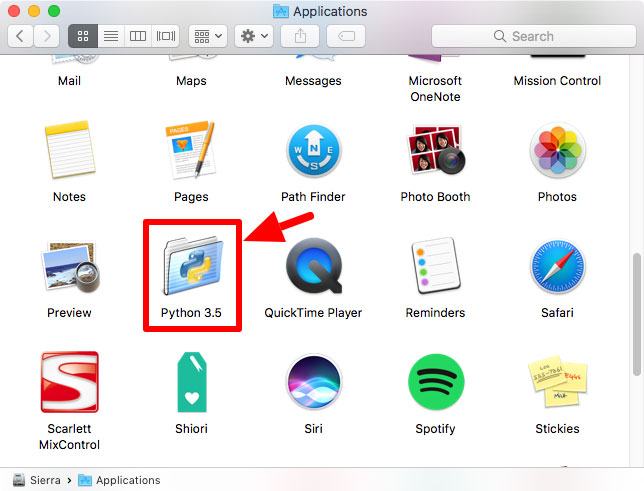Viewport: 644px width, 491px height.
Task: Click the Applications title folder icon
Action: pyautogui.click(x=281, y=11)
